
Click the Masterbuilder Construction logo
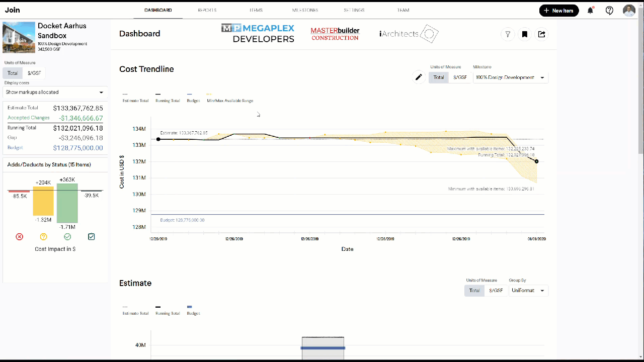(335, 34)
